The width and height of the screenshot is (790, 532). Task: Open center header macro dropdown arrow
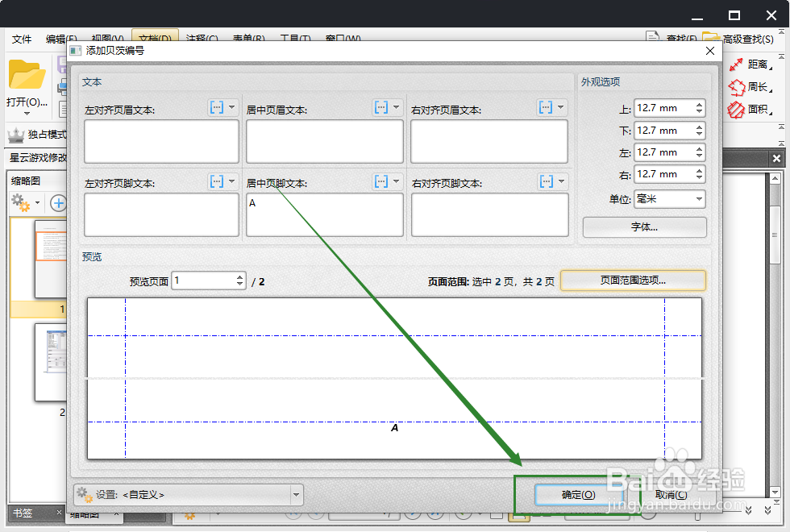click(396, 107)
